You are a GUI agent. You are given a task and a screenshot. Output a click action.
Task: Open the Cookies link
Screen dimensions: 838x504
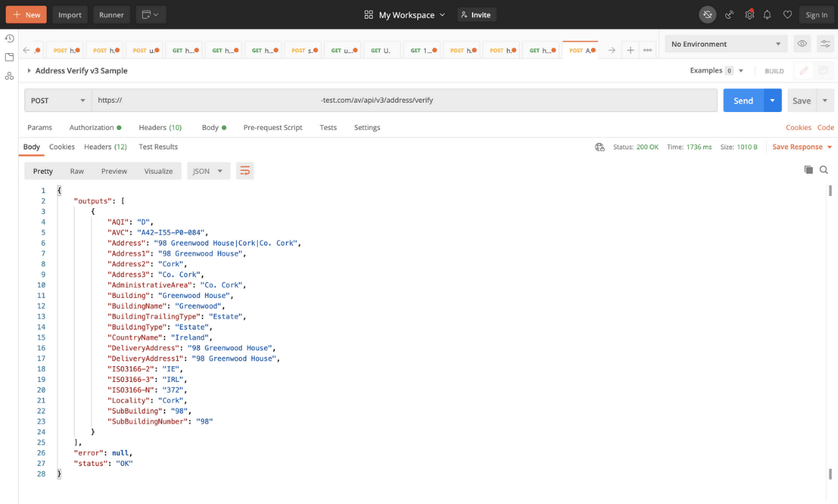[x=799, y=128]
